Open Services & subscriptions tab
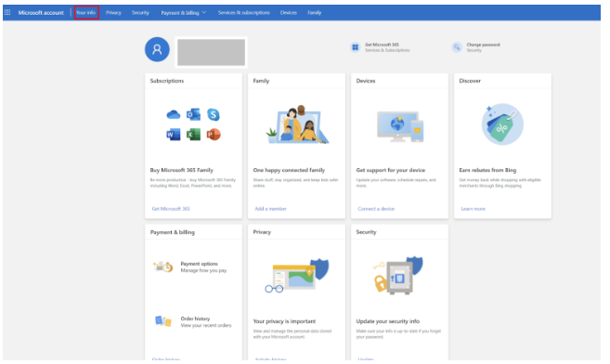 click(244, 12)
